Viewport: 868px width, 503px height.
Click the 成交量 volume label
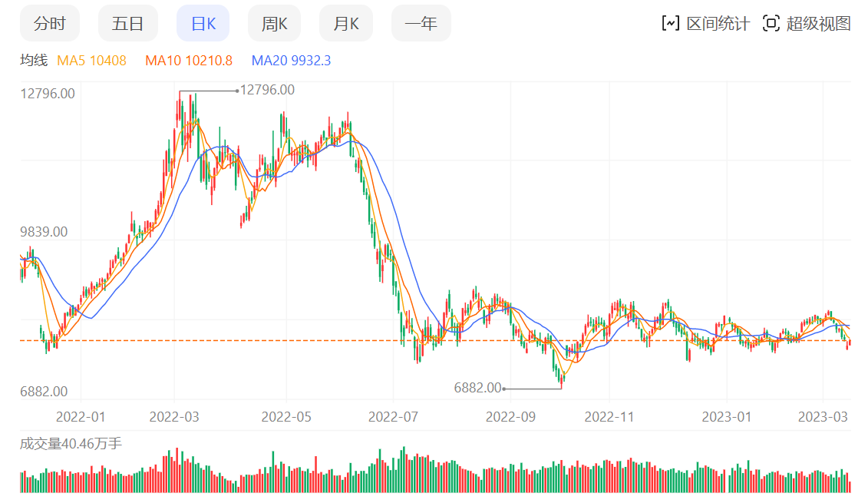point(71,443)
